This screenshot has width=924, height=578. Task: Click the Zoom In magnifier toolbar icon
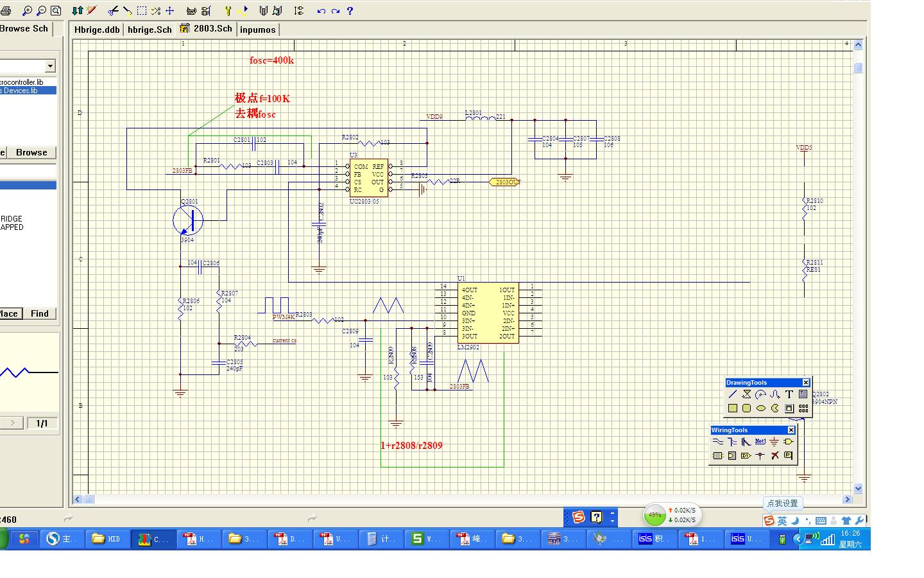click(27, 11)
